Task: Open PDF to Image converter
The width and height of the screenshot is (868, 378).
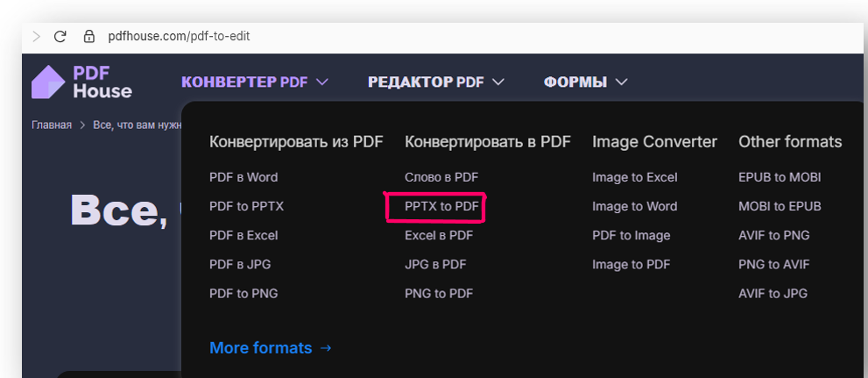Action: point(631,235)
